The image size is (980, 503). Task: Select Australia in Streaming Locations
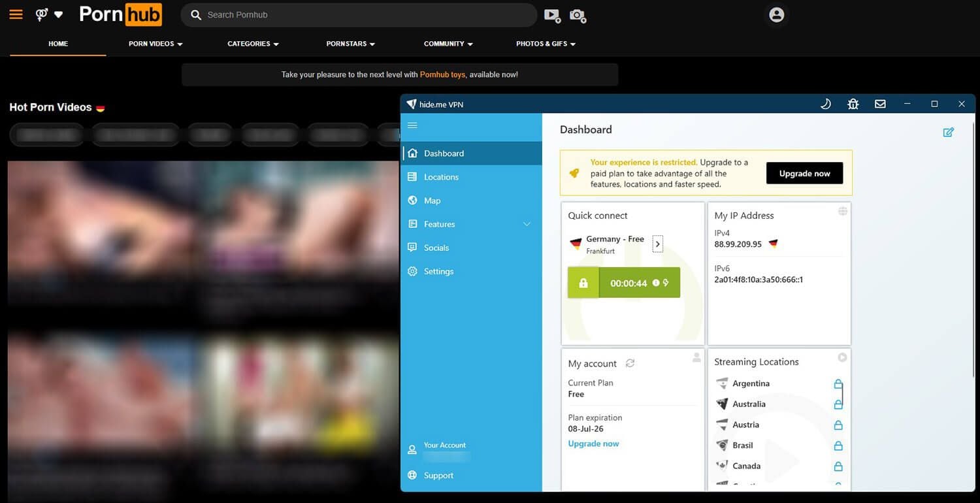pyautogui.click(x=749, y=404)
